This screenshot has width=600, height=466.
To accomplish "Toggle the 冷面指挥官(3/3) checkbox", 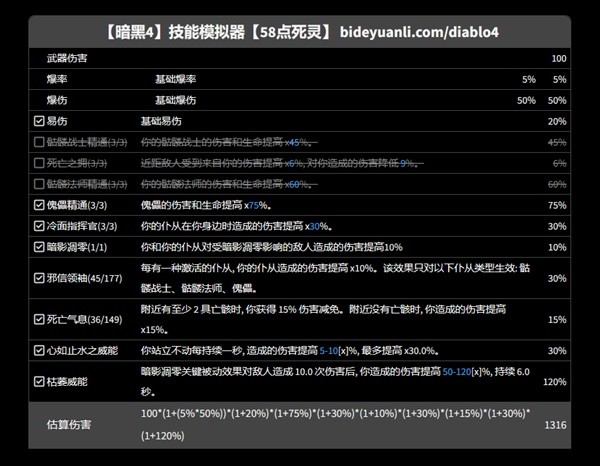I will pyautogui.click(x=39, y=226).
